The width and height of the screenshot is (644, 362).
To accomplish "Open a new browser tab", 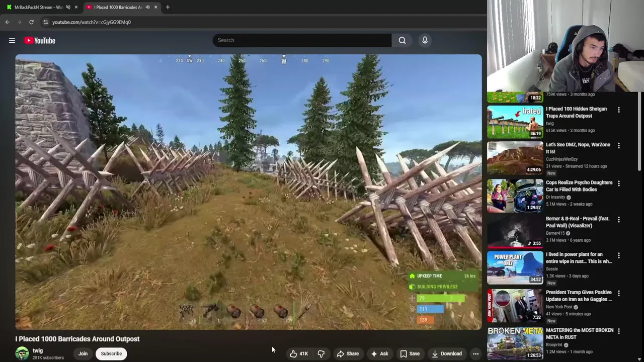I will [168, 7].
